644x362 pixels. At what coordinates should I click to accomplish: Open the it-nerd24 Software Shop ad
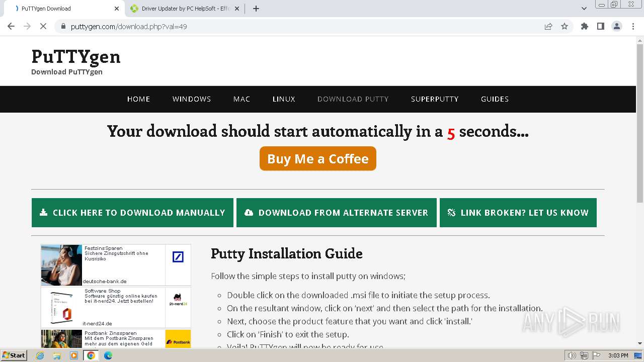pyautogui.click(x=116, y=307)
